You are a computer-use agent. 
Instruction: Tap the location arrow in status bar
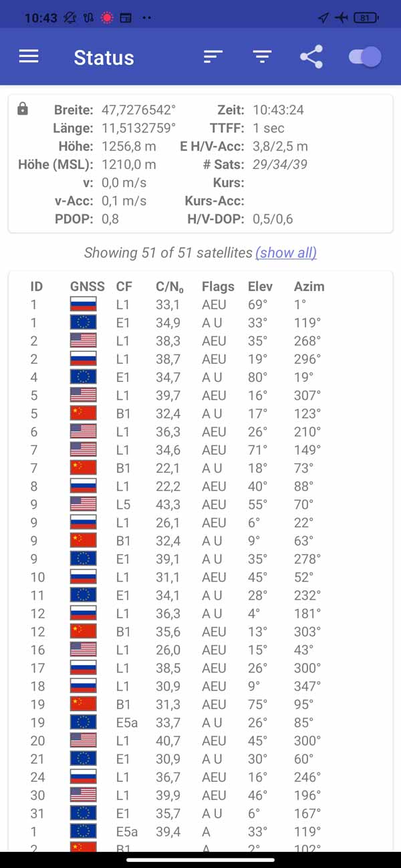[x=323, y=18]
